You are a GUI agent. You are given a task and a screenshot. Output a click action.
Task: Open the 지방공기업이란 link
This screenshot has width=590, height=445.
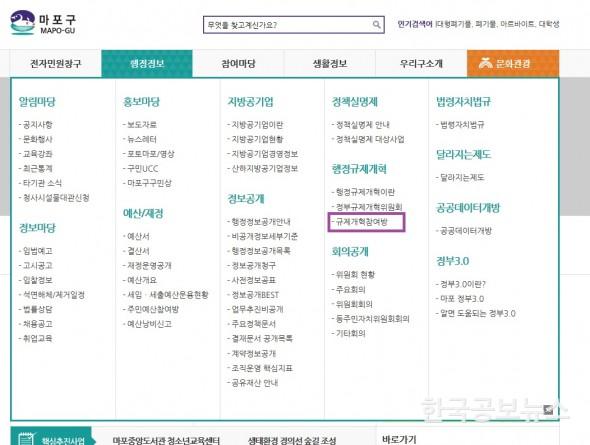(257, 125)
